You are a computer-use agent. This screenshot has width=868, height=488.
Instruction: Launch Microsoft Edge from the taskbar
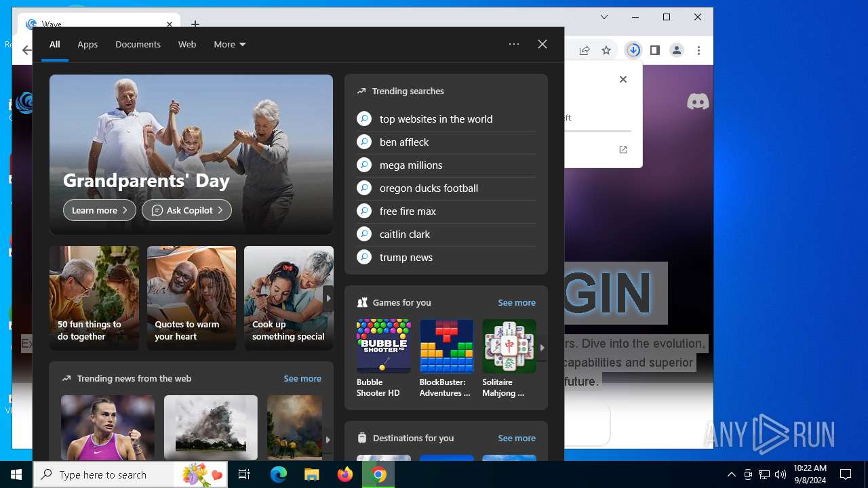pyautogui.click(x=279, y=474)
